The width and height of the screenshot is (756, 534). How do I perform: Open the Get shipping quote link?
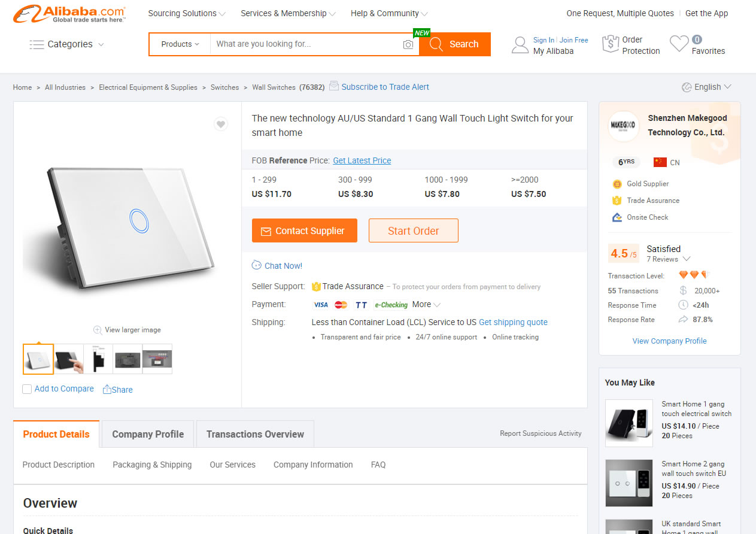pos(513,322)
